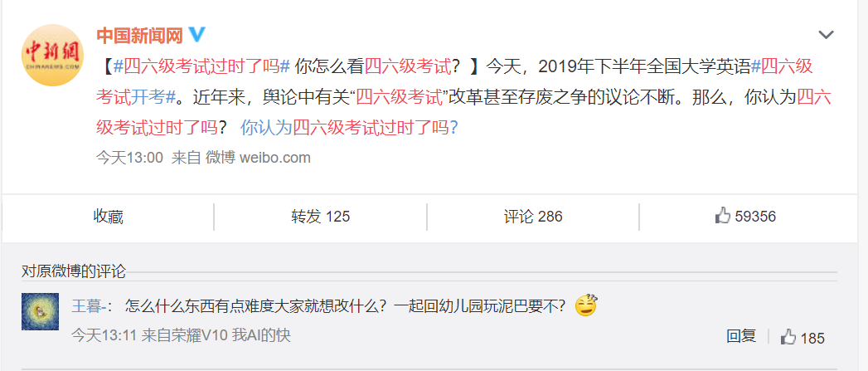Click 回复 to reply to comment
The image size is (868, 371).
[x=741, y=336]
